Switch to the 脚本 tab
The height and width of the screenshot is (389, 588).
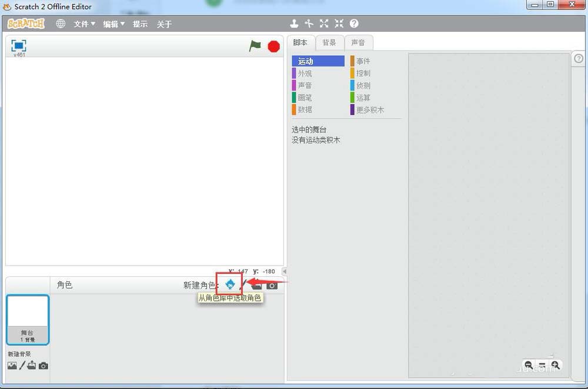point(300,42)
